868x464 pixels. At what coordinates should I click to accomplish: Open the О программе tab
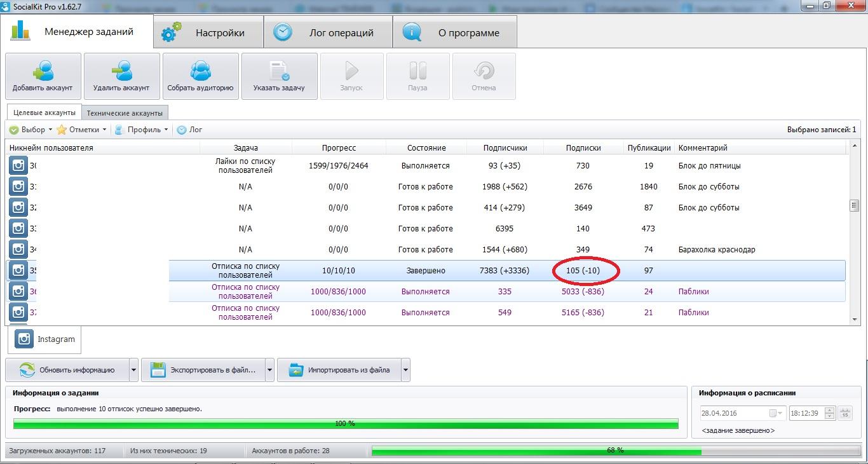point(455,32)
